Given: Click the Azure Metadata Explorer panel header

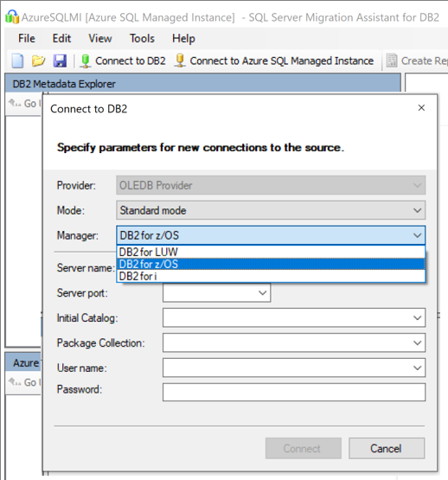Looking at the screenshot, I should click(x=23, y=362).
